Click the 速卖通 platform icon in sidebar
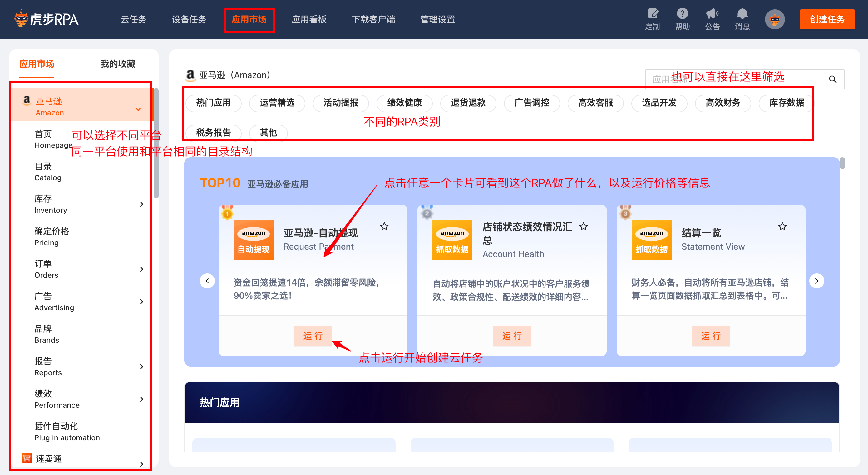 point(27,458)
